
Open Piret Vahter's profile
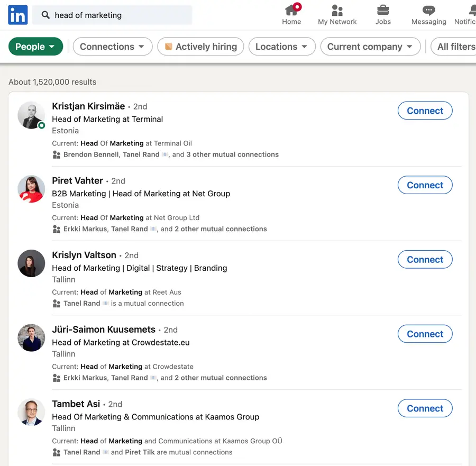[x=77, y=180]
